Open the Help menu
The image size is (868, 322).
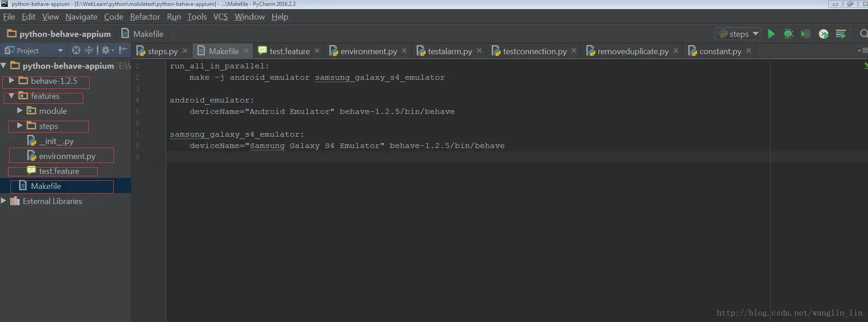click(x=280, y=17)
